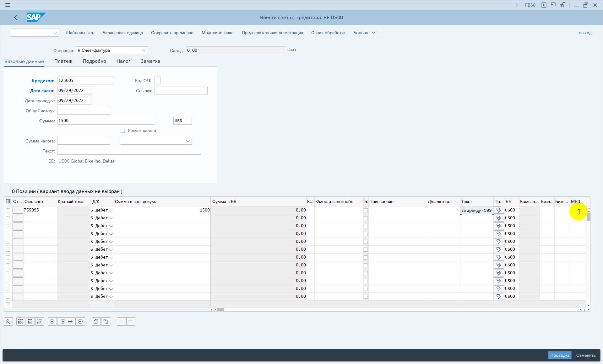The image size is (603, 364).
Task: Select the 755995 row checkbox
Action: (8, 210)
